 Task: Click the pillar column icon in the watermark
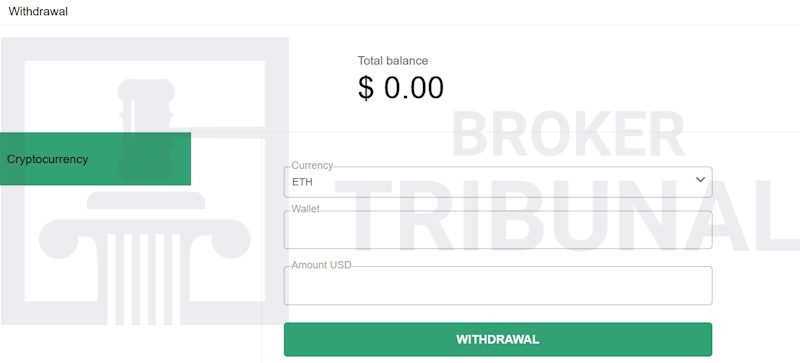145,258
